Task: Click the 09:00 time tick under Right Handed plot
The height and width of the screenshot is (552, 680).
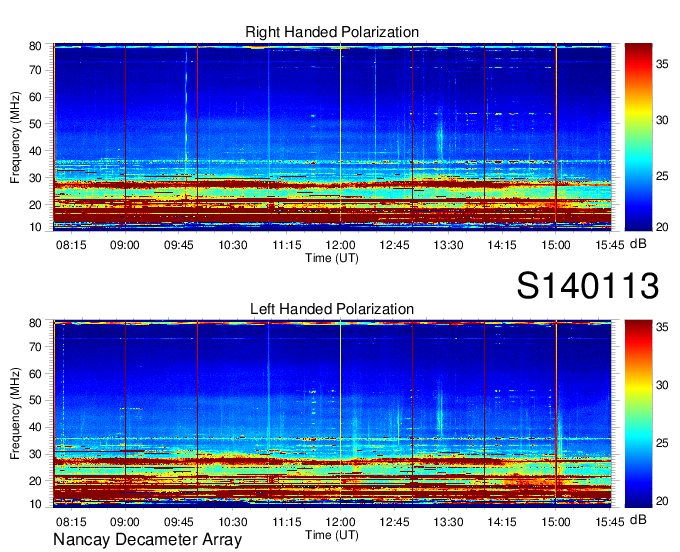Action: 125,245
